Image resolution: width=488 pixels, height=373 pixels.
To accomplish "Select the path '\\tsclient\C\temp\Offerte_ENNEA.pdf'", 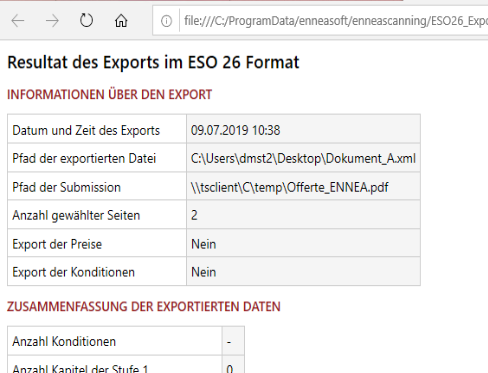I will [x=289, y=187].
